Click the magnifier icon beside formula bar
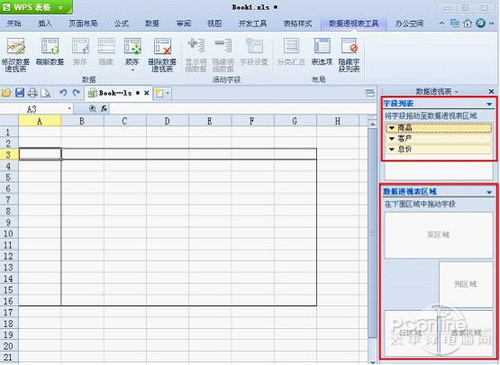 pos(93,108)
